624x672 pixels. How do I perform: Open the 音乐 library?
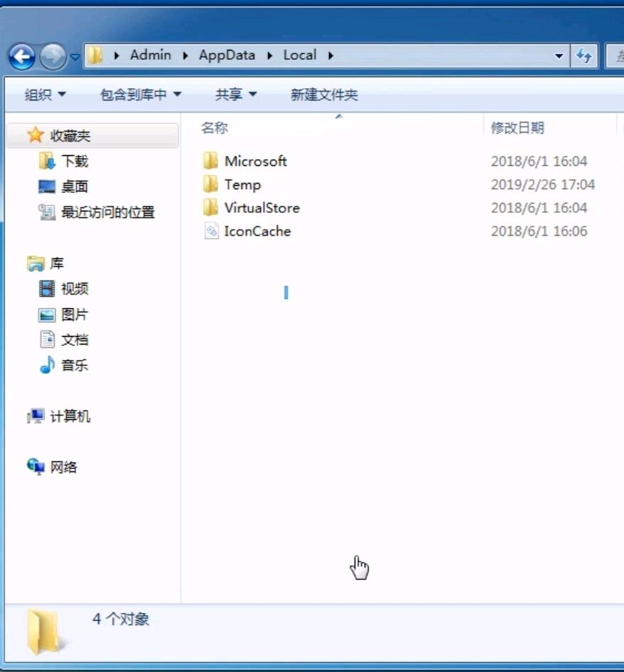[x=75, y=365]
